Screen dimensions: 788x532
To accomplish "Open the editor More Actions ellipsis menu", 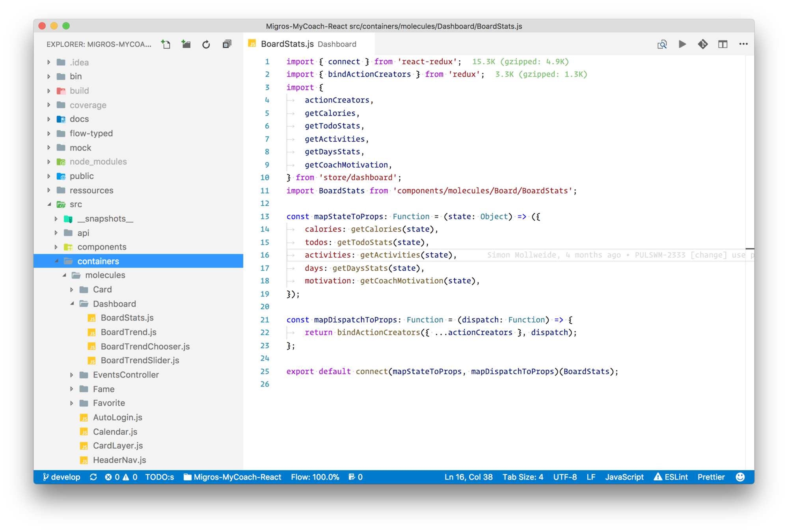I will coord(743,44).
